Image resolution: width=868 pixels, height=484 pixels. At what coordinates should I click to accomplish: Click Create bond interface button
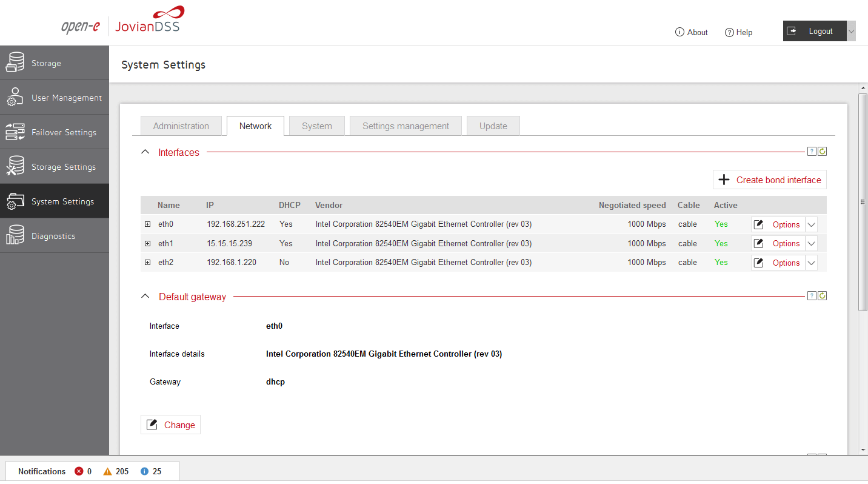click(x=769, y=180)
